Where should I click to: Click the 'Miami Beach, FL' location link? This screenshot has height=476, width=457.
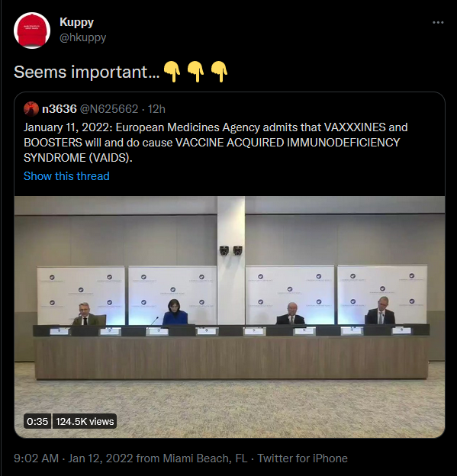tap(205, 458)
